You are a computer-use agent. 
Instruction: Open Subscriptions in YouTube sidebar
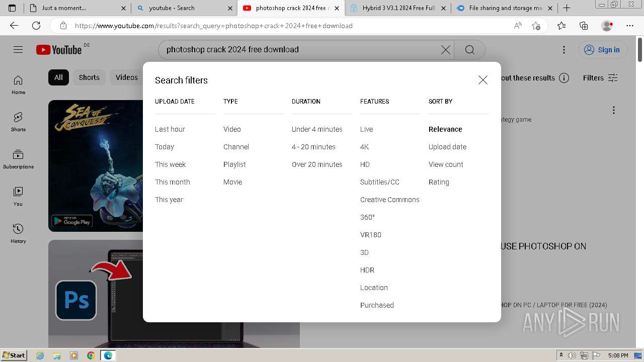tap(18, 159)
